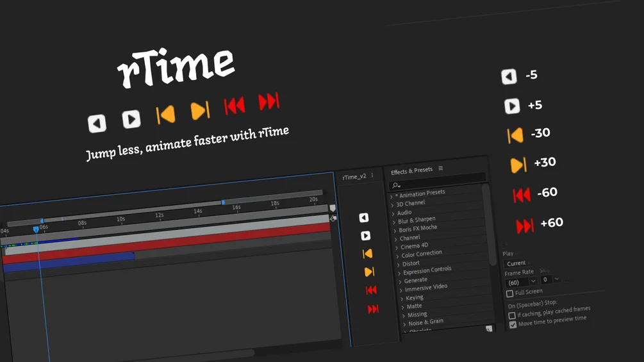Click the white left arrow in rTime_v2 panel
Image resolution: width=644 pixels, height=362 pixels.
[x=364, y=218]
